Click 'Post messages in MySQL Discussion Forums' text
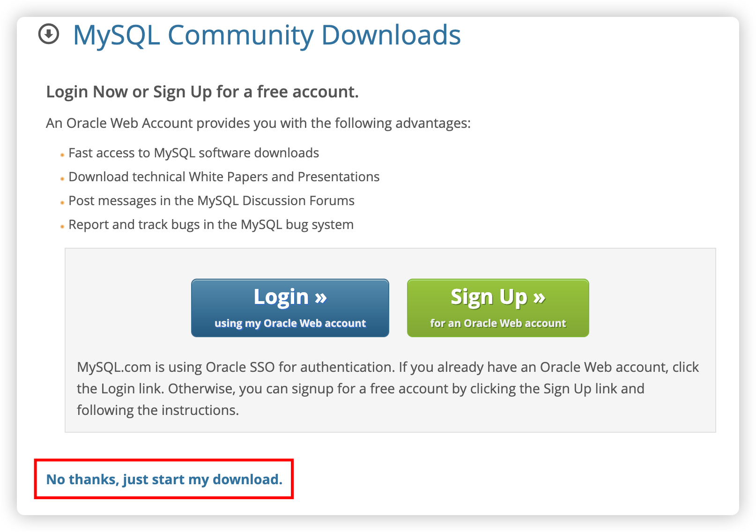The image size is (756, 532). coord(211,201)
